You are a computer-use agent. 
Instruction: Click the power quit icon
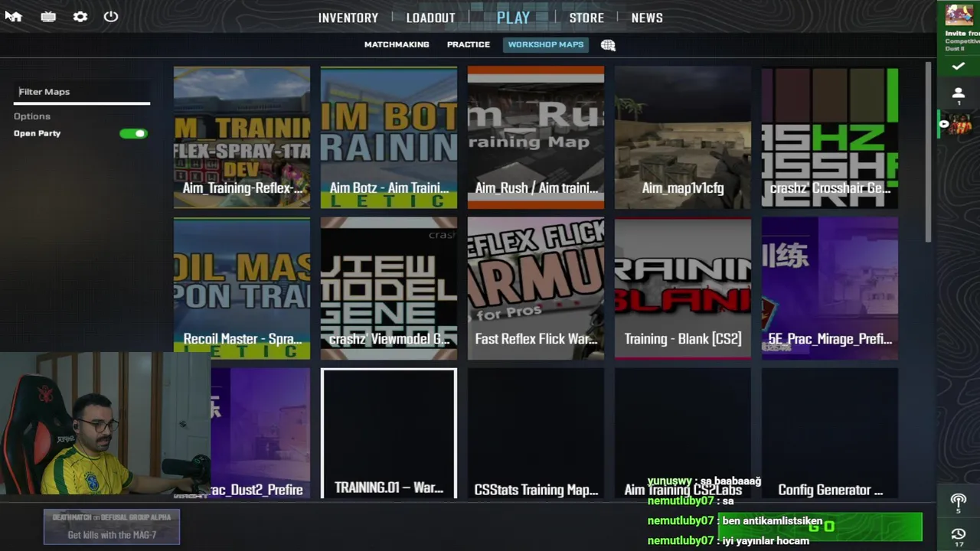point(111,16)
